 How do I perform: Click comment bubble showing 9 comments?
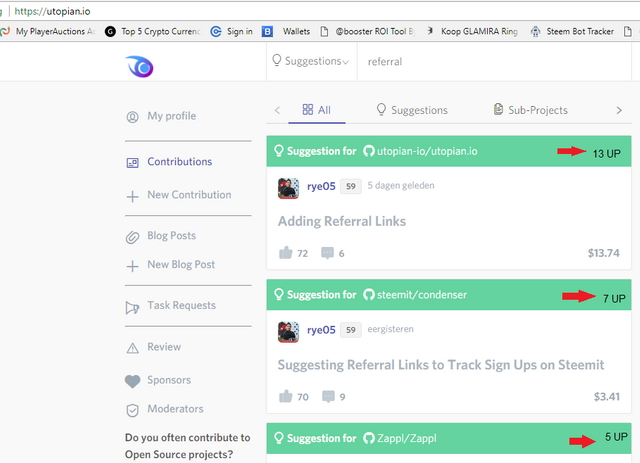point(328,396)
